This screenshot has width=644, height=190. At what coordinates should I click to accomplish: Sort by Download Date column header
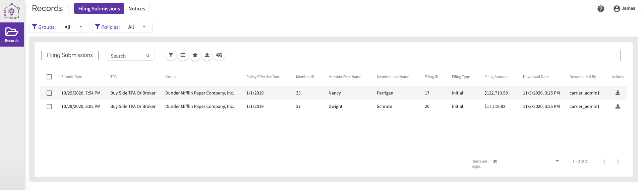pyautogui.click(x=536, y=77)
